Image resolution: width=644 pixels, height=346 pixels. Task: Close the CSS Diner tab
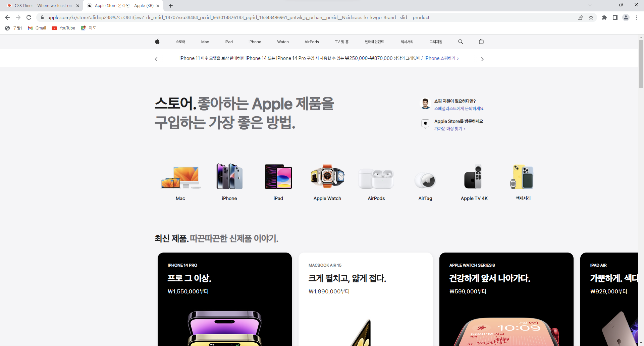coord(78,6)
